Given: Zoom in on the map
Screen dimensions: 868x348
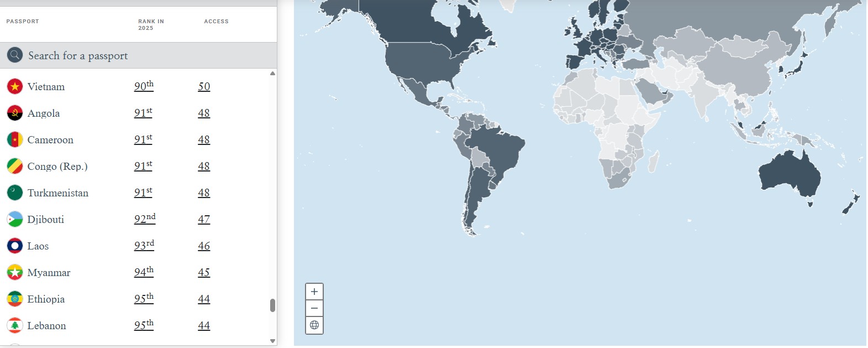Looking at the screenshot, I should point(314,292).
